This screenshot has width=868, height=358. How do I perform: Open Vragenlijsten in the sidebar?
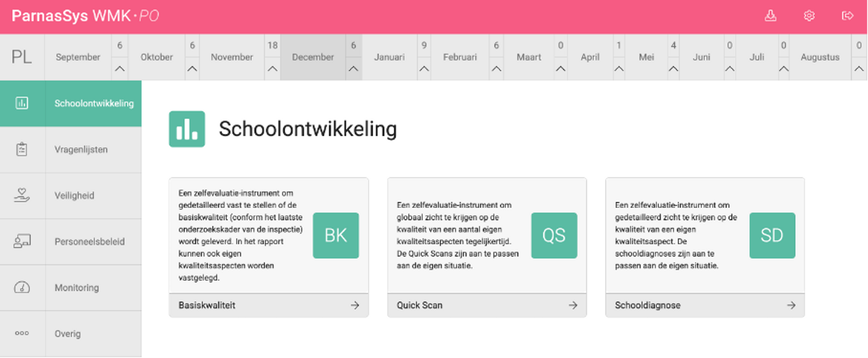(x=81, y=150)
